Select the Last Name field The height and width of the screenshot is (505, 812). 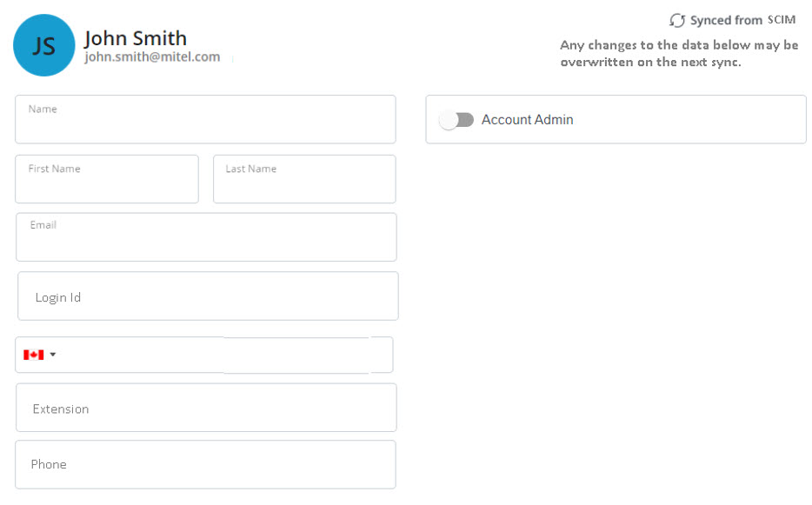tap(303, 186)
